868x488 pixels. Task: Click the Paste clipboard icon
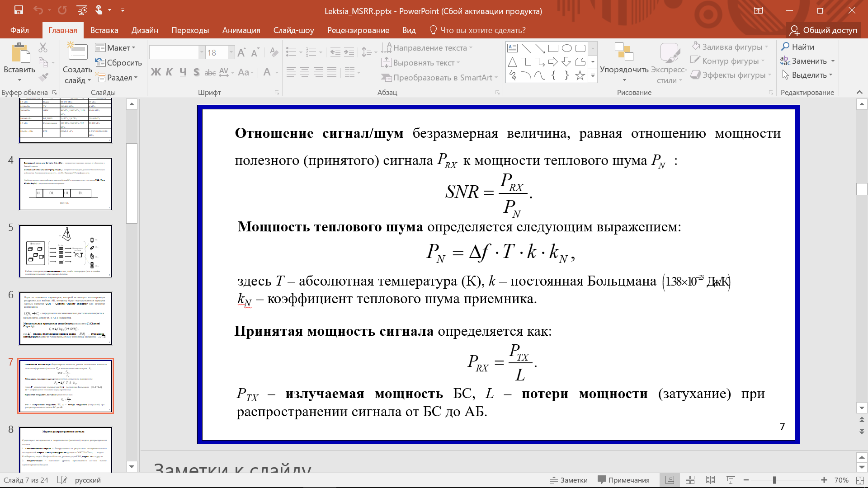[x=20, y=53]
